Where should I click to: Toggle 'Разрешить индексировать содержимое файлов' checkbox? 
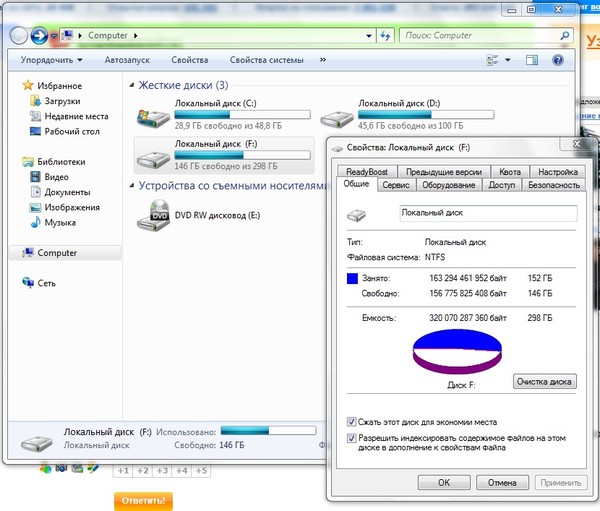click(x=351, y=438)
